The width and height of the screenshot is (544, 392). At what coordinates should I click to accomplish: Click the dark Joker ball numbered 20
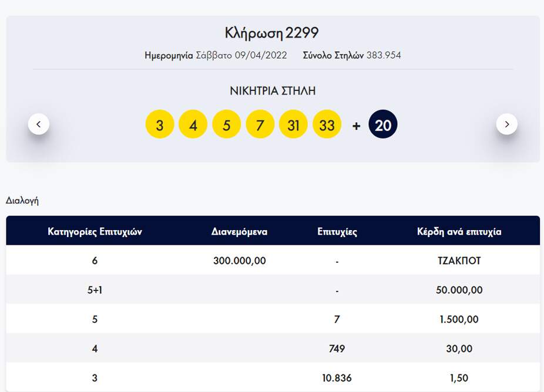click(x=383, y=125)
